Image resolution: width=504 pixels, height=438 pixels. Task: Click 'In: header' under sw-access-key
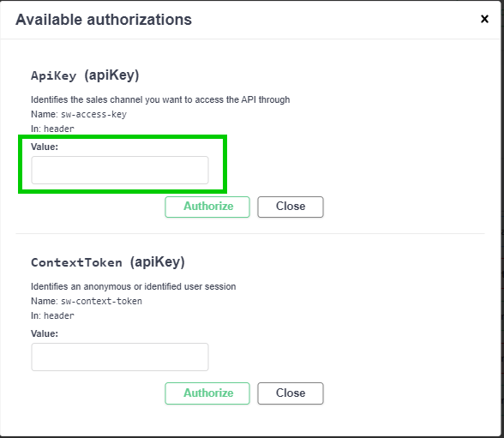52,129
